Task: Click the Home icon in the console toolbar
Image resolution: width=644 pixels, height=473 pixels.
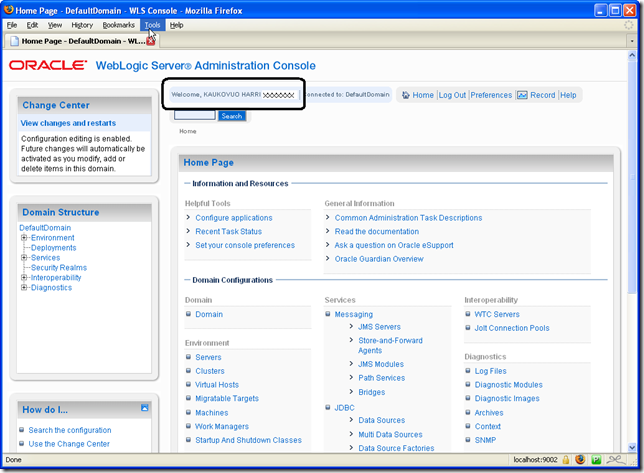Action: pos(405,95)
